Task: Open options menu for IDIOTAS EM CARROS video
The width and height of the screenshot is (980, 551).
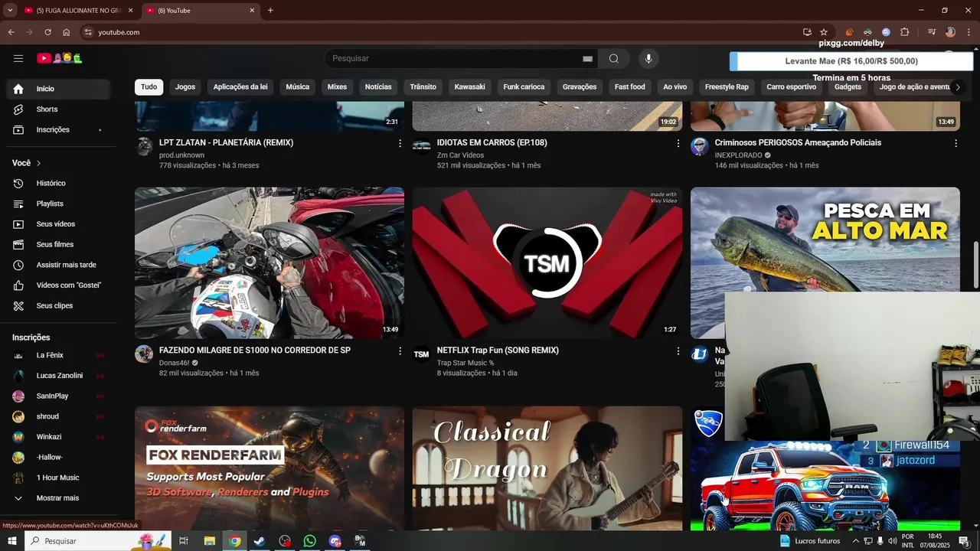Action: (x=678, y=143)
